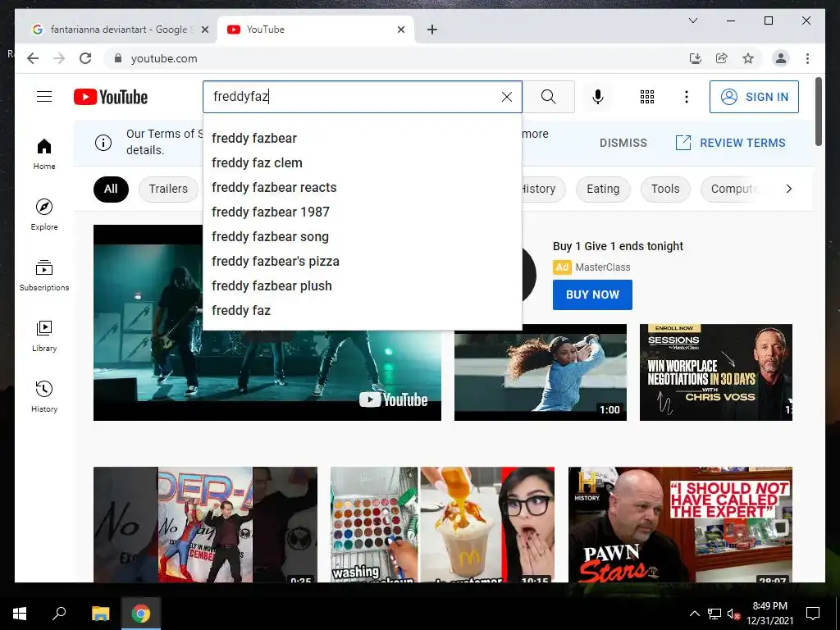Click the share page icon in address bar
This screenshot has height=630, width=840.
pyautogui.click(x=722, y=58)
